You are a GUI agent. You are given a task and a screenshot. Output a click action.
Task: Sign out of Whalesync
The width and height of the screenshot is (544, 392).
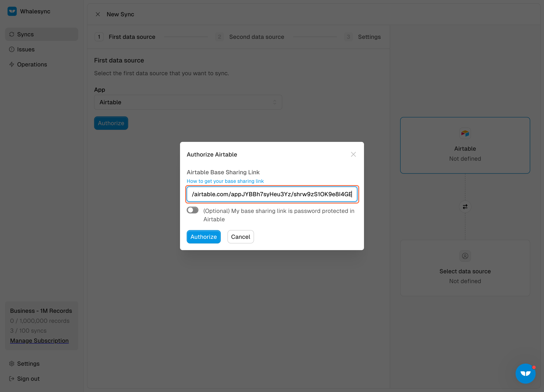coord(41,379)
